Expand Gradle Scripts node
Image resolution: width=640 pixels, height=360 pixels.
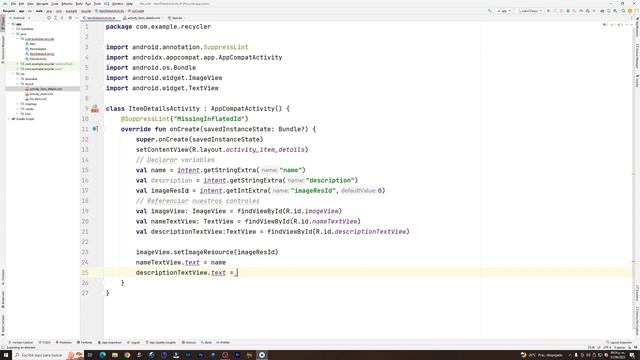point(9,119)
